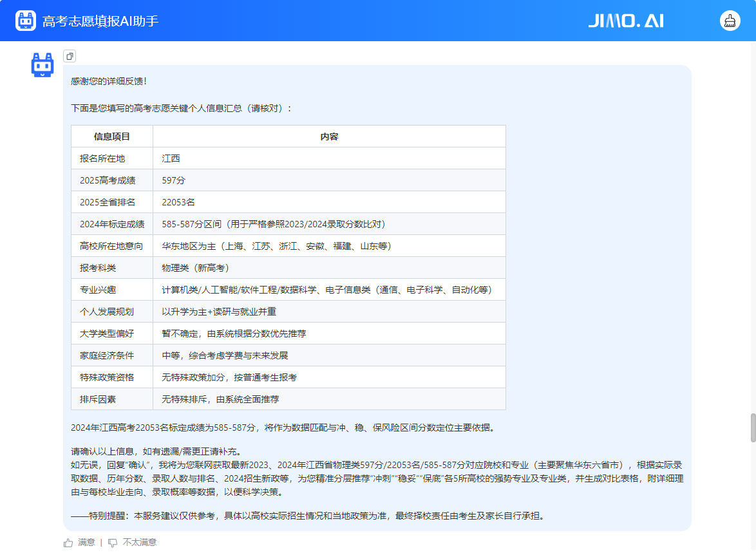This screenshot has height=555, width=756.
Task: Click the 高考志愿填报AI助手 title
Action: [100, 21]
